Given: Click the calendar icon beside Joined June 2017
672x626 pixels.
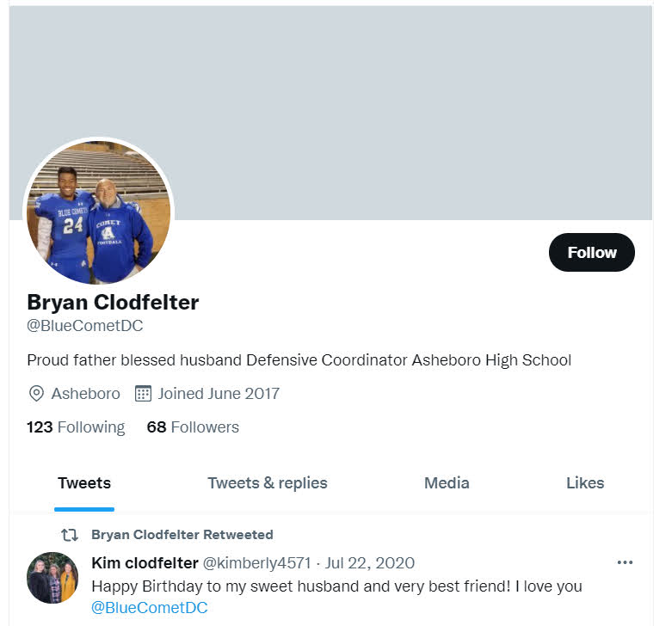Looking at the screenshot, I should (143, 394).
